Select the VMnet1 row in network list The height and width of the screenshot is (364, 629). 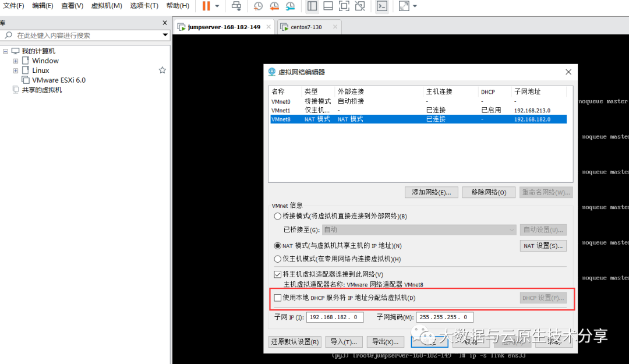(418, 110)
